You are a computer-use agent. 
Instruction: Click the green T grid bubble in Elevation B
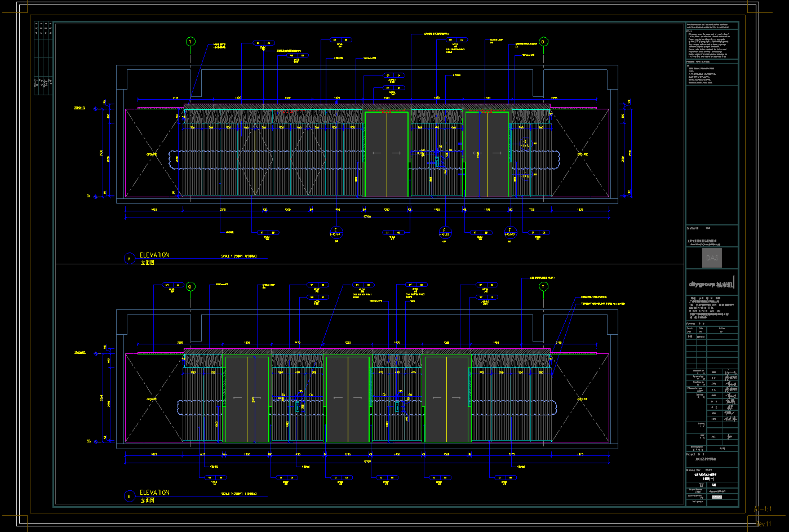click(543, 286)
